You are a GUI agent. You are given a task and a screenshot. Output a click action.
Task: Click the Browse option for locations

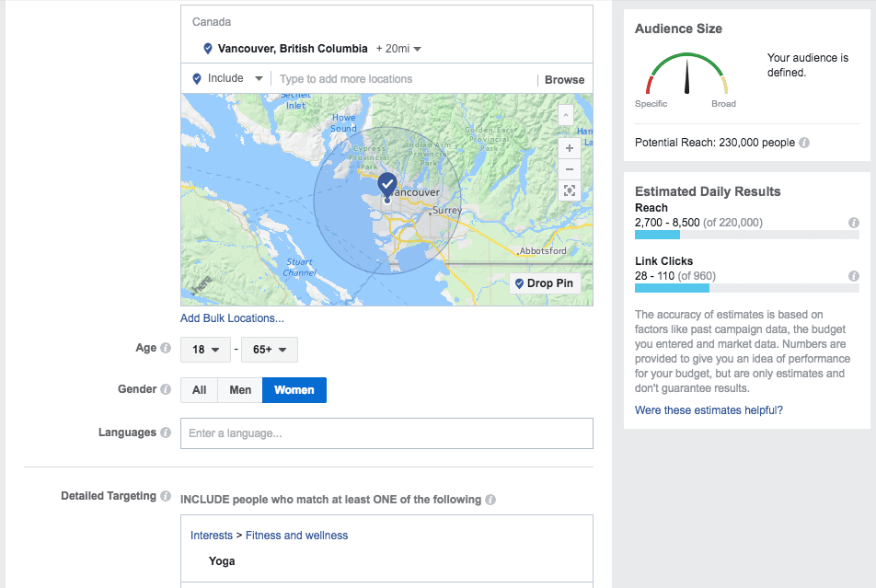click(x=564, y=79)
